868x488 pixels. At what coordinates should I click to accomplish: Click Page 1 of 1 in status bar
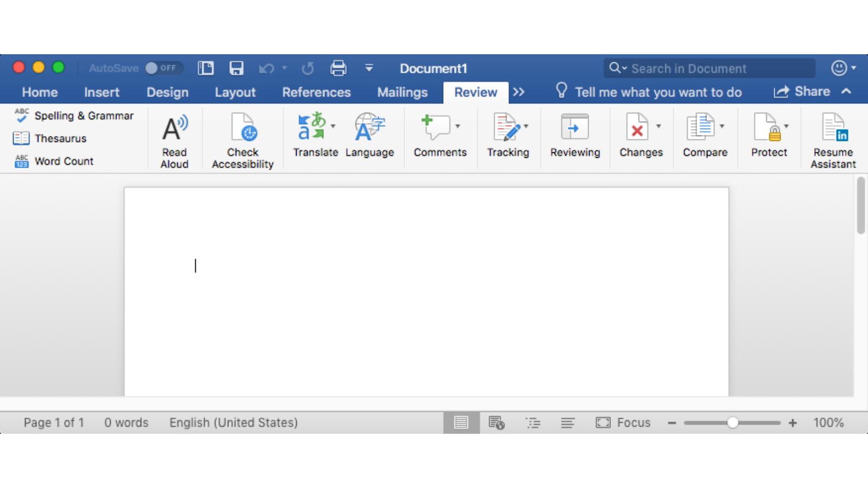pyautogui.click(x=54, y=422)
